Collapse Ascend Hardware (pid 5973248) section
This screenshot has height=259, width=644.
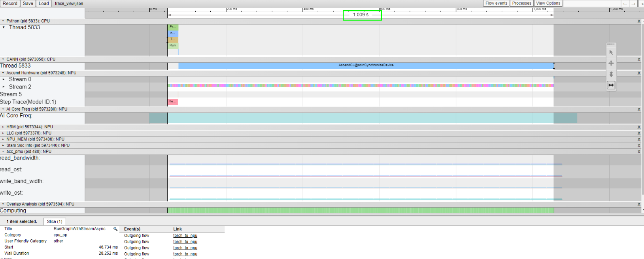click(3, 73)
